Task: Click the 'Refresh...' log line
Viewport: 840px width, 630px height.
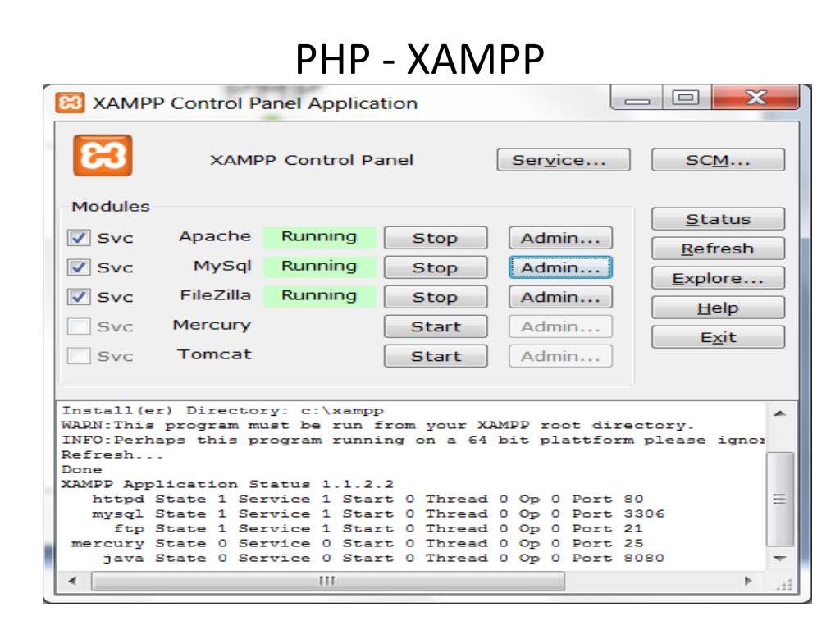Action: pos(112,454)
